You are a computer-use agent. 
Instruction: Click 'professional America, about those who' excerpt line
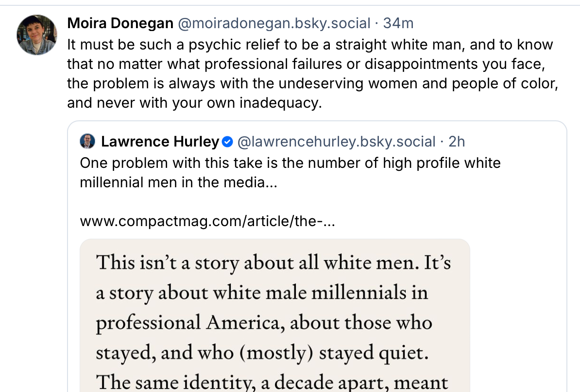(264, 323)
